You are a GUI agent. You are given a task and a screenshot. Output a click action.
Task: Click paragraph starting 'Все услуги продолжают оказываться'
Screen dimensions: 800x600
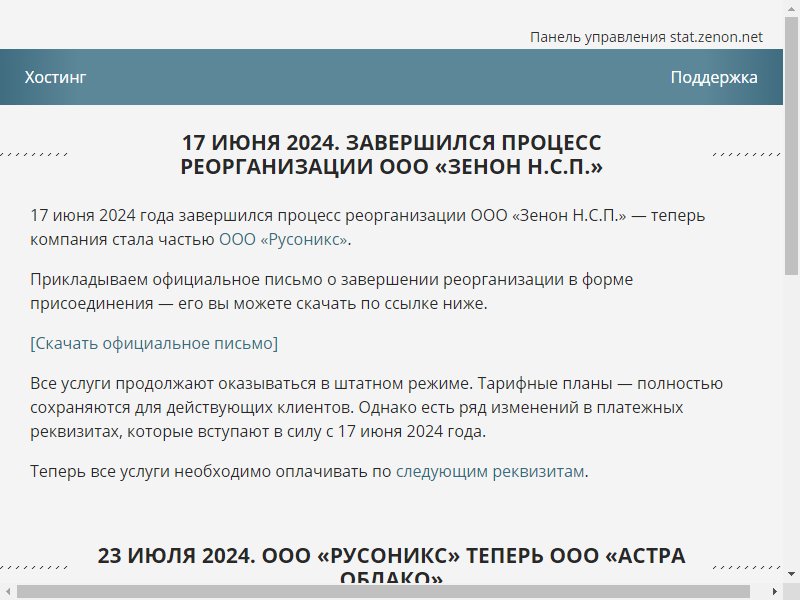(x=377, y=407)
